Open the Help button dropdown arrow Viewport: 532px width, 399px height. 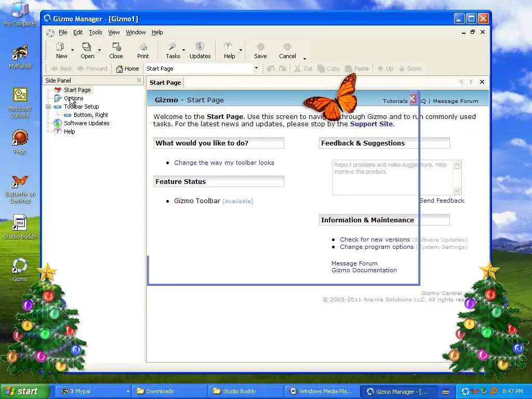(x=241, y=50)
